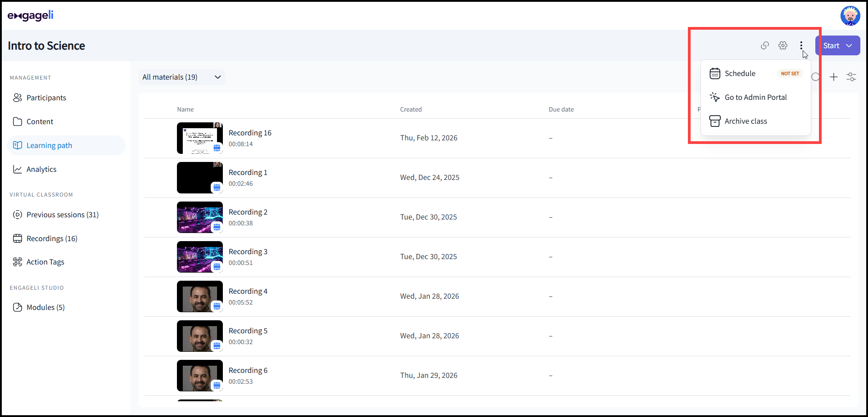868x417 pixels.
Task: Open Content from the sidebar folder icon
Action: [18, 121]
